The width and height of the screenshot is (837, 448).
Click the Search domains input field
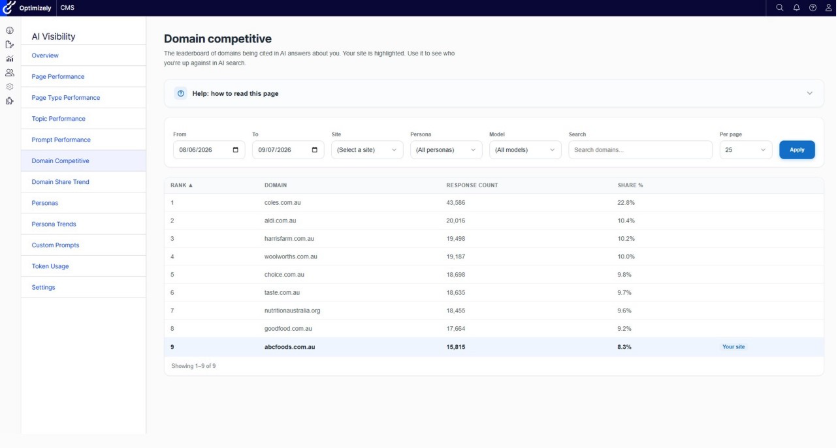point(640,150)
